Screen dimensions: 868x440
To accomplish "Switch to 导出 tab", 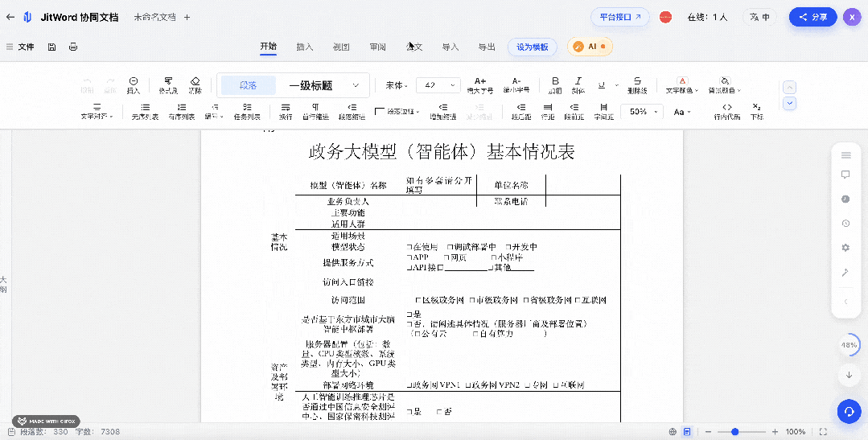I will click(487, 47).
